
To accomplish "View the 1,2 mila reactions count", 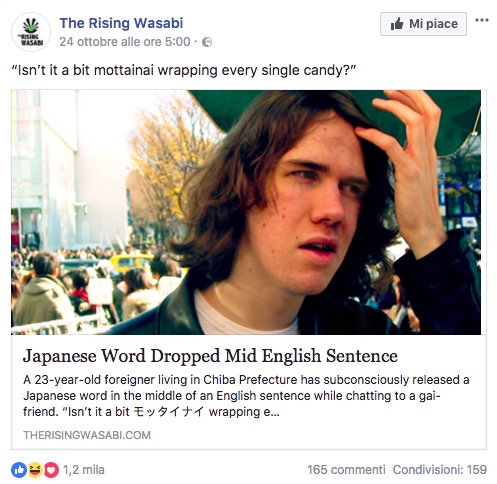I will click(84, 470).
